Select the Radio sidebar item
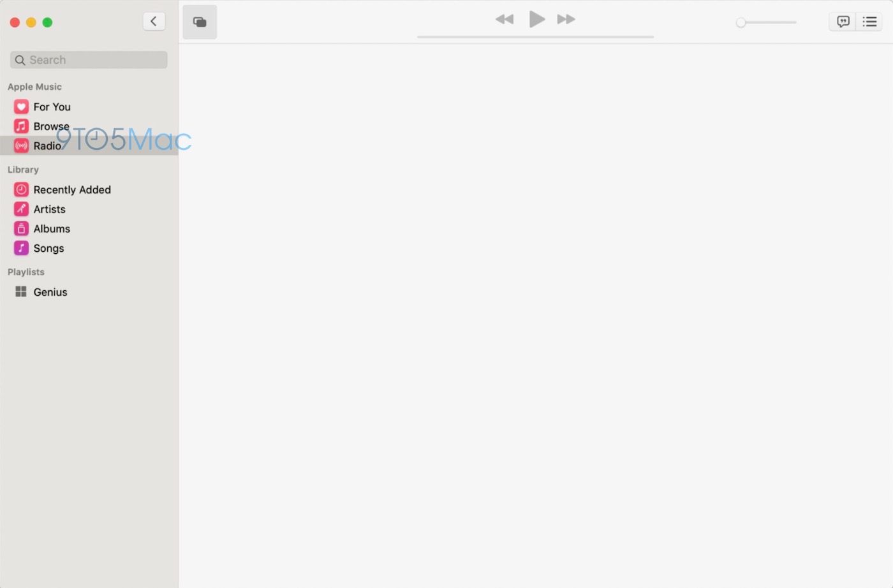This screenshot has width=893, height=588. pos(89,146)
